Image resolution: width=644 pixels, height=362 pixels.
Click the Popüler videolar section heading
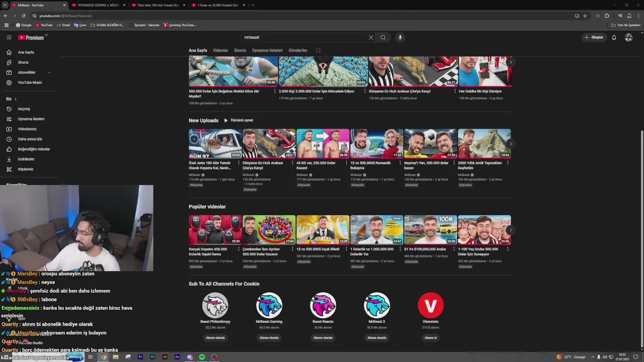click(207, 207)
